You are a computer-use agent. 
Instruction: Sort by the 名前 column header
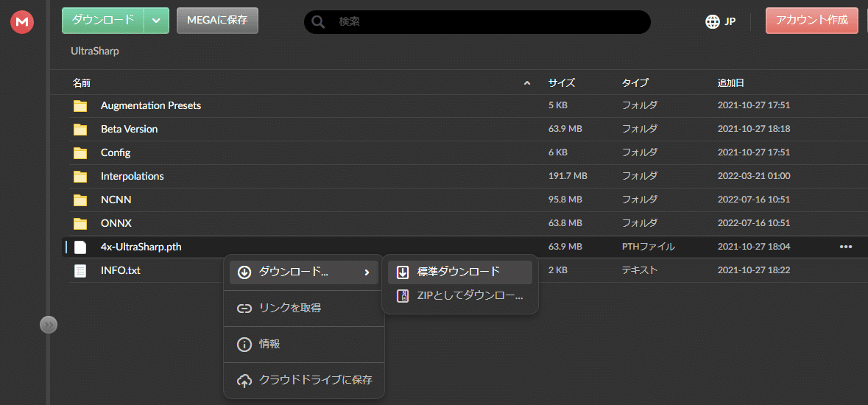click(82, 84)
